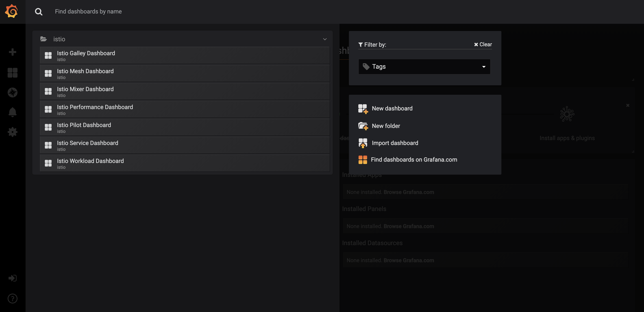The height and width of the screenshot is (312, 644).
Task: Collapse the istio folder chevron
Action: [325, 39]
